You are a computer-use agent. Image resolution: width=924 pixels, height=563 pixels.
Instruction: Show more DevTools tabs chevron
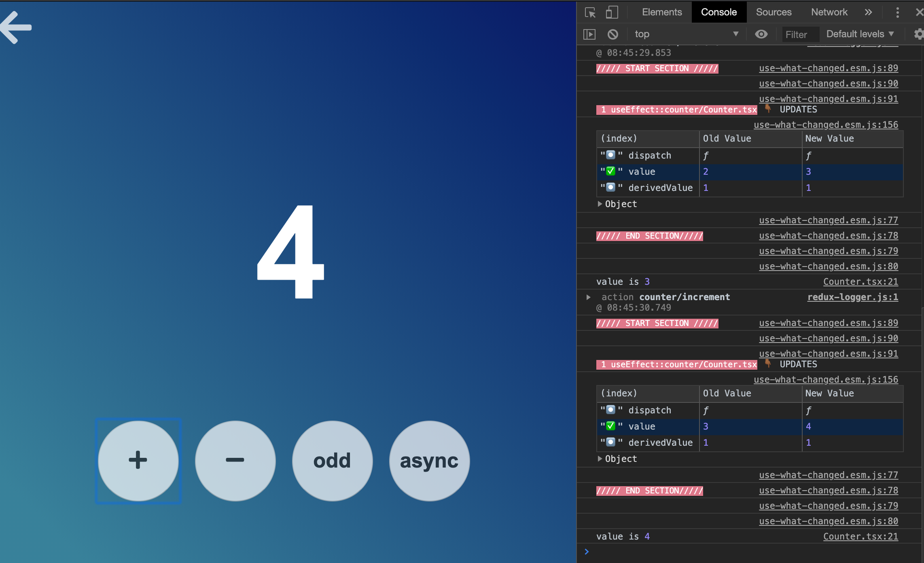coord(868,13)
